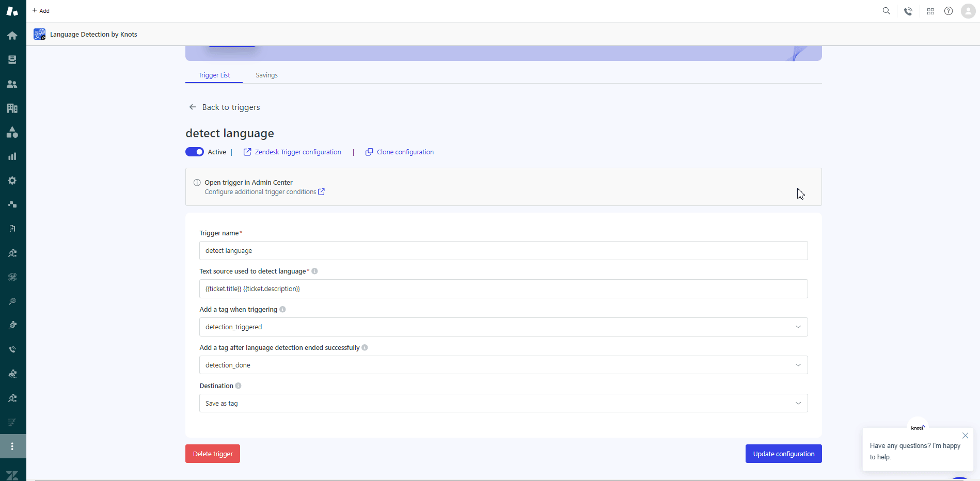This screenshot has width=980, height=481.
Task: Open user profile avatar
Action: point(968,11)
